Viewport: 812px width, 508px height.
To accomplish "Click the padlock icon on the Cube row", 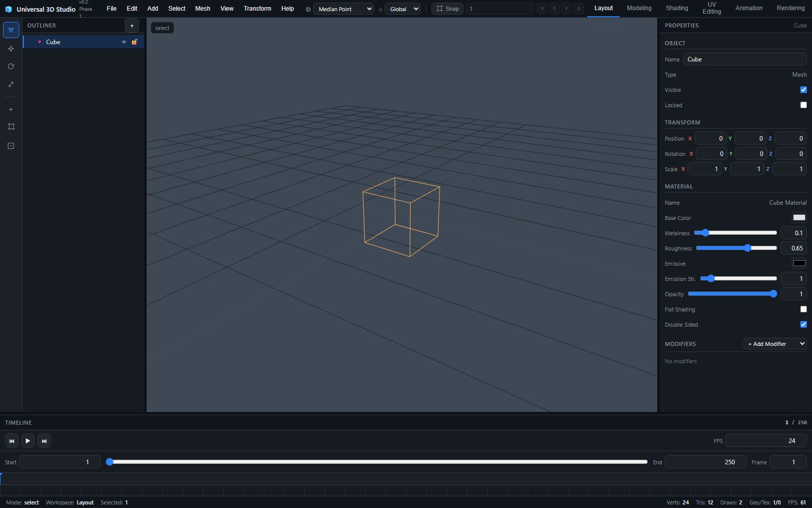I will pos(134,42).
